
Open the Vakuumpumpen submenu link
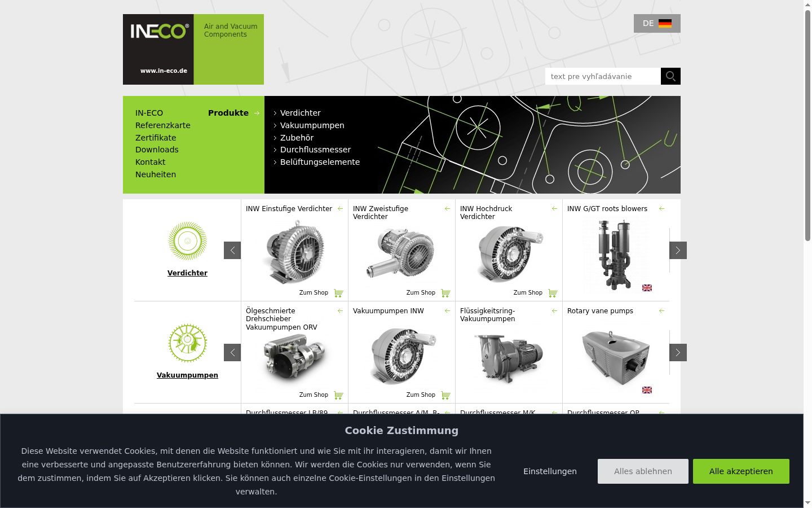click(312, 125)
